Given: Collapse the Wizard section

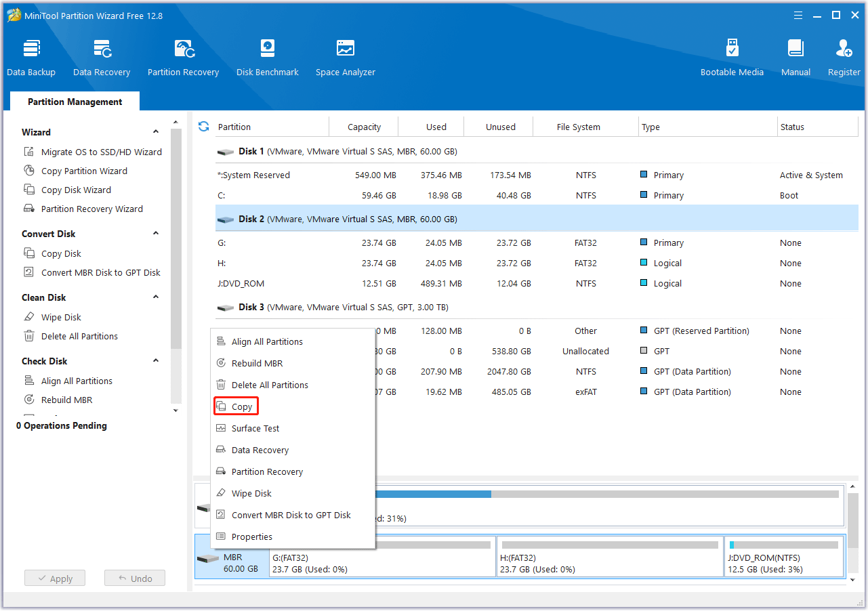Looking at the screenshot, I should click(155, 131).
